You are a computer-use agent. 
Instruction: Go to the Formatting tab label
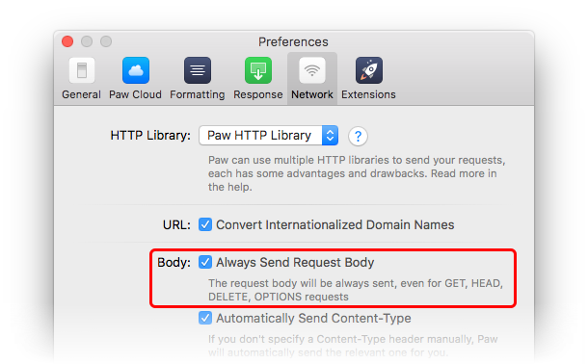[x=198, y=94]
